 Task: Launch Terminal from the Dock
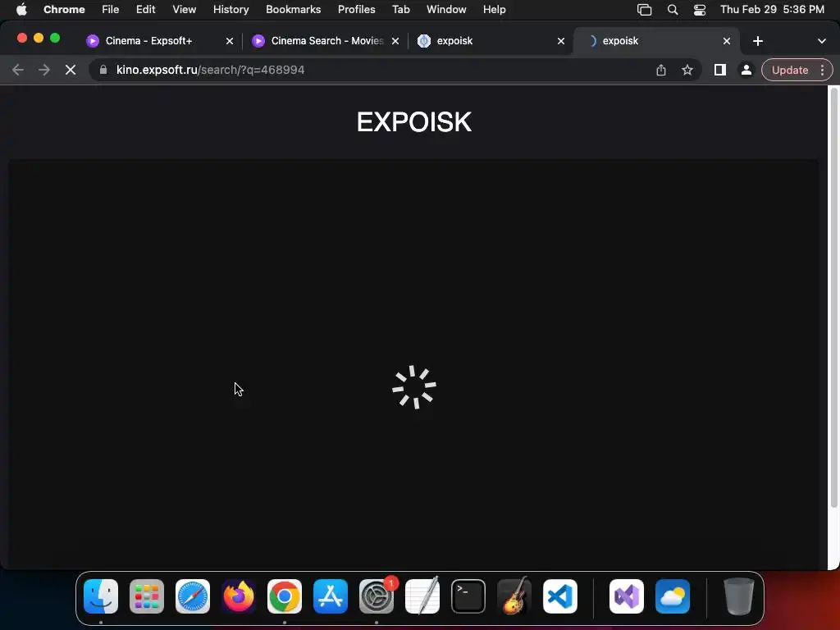click(x=468, y=596)
